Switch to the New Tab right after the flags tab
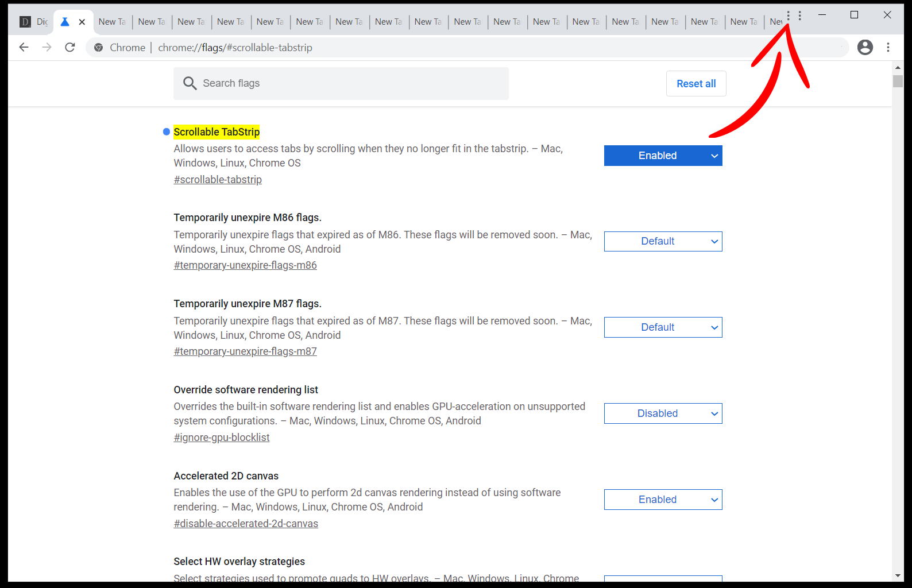This screenshot has height=588, width=912. [x=112, y=22]
